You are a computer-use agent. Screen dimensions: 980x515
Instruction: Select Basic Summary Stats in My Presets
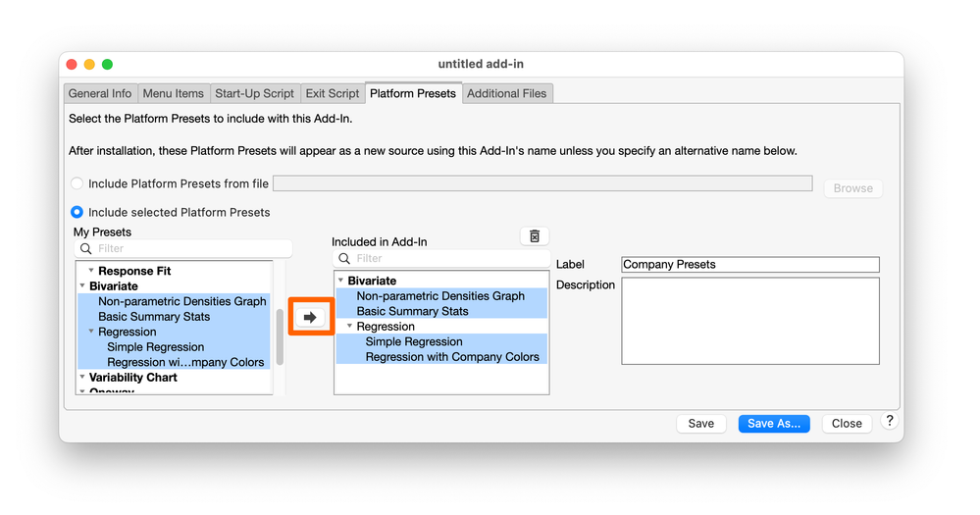click(154, 317)
